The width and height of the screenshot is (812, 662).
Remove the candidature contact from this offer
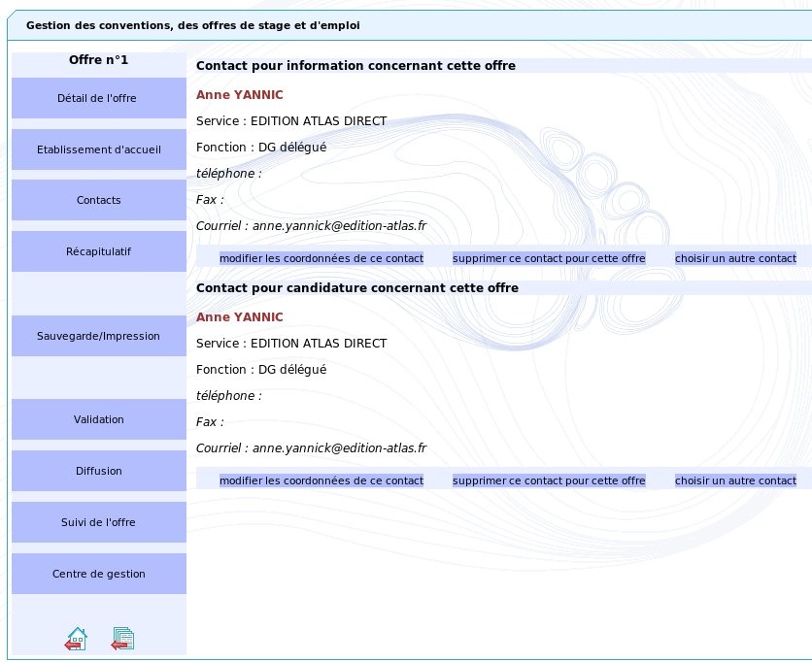point(549,480)
